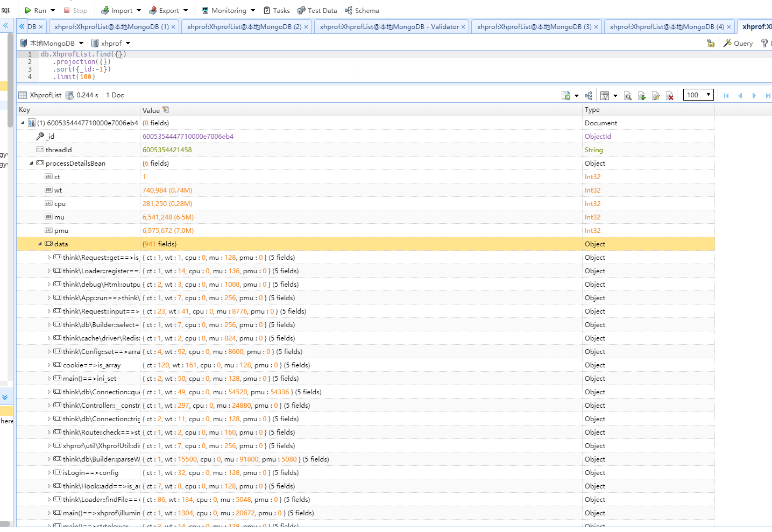Collapse the root document 6005354447710000e7006eb4

[x=23, y=123]
